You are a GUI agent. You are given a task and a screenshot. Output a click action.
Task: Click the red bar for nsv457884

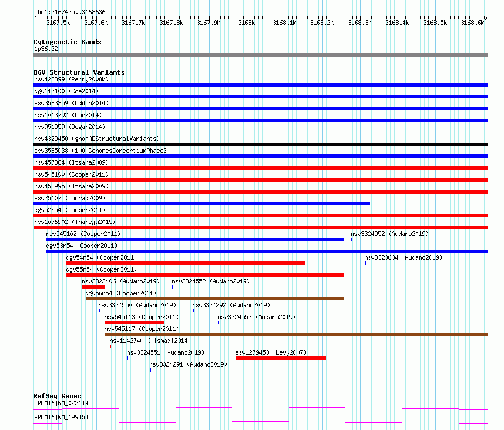[x=260, y=168]
